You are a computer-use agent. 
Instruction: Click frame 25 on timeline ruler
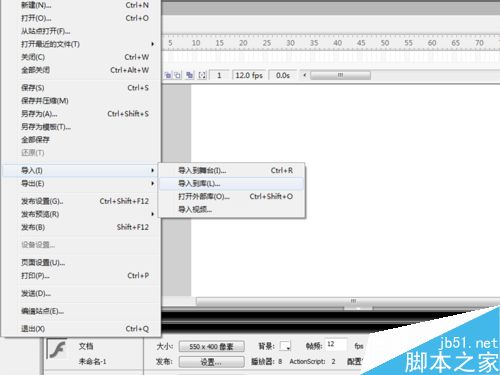click(267, 43)
